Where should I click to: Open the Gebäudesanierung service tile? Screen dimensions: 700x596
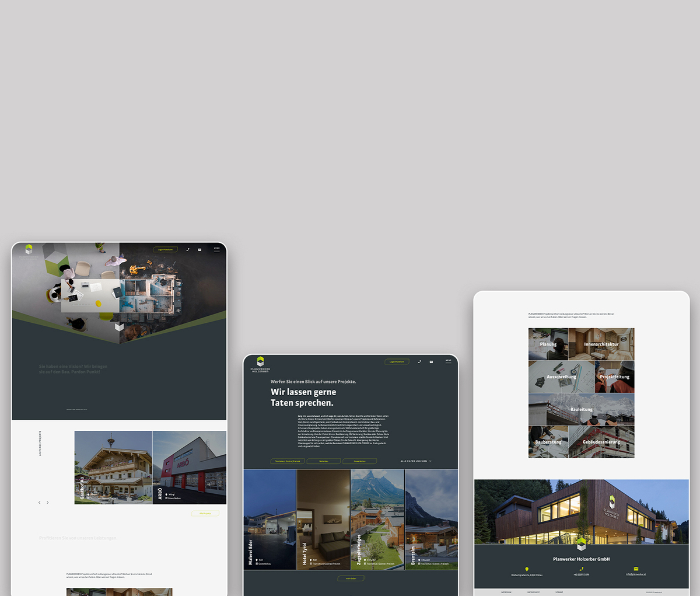601,442
